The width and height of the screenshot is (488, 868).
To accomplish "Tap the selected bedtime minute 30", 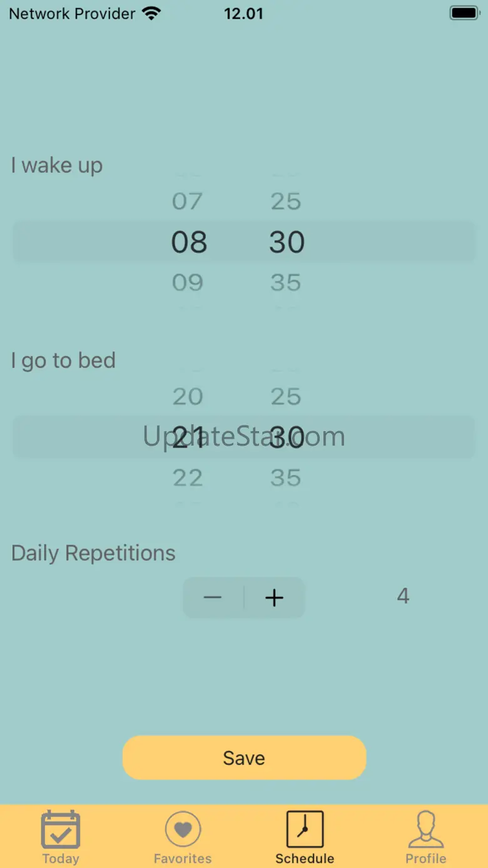I will (287, 437).
